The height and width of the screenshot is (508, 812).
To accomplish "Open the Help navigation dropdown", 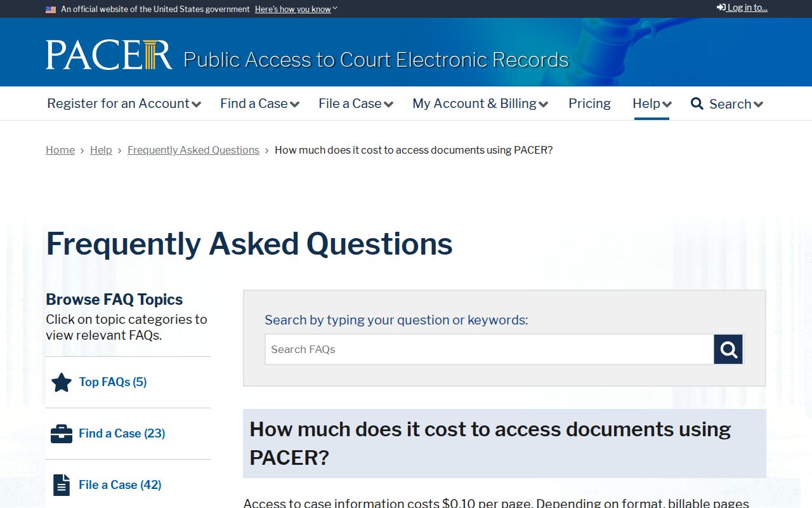I will click(x=652, y=104).
